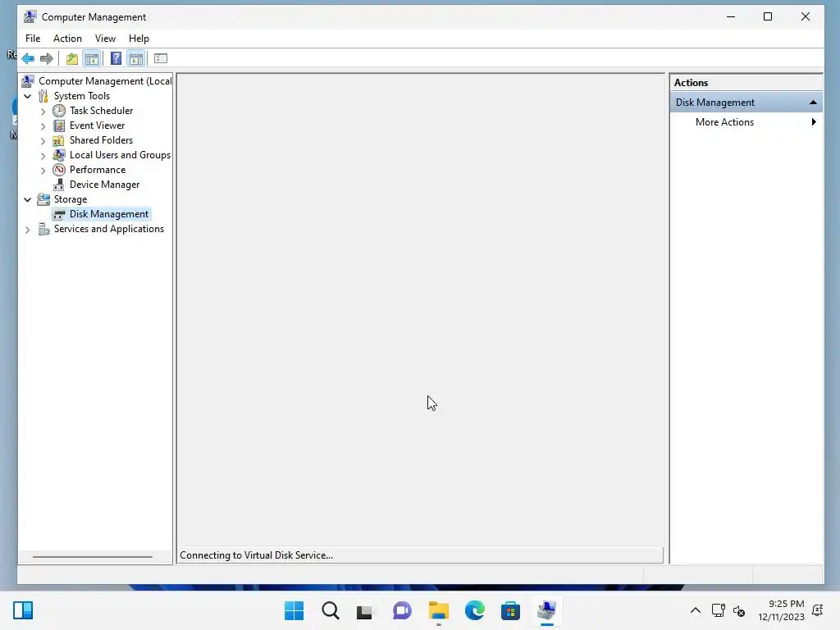
Task: Expand Local Users and Groups node
Action: (43, 156)
